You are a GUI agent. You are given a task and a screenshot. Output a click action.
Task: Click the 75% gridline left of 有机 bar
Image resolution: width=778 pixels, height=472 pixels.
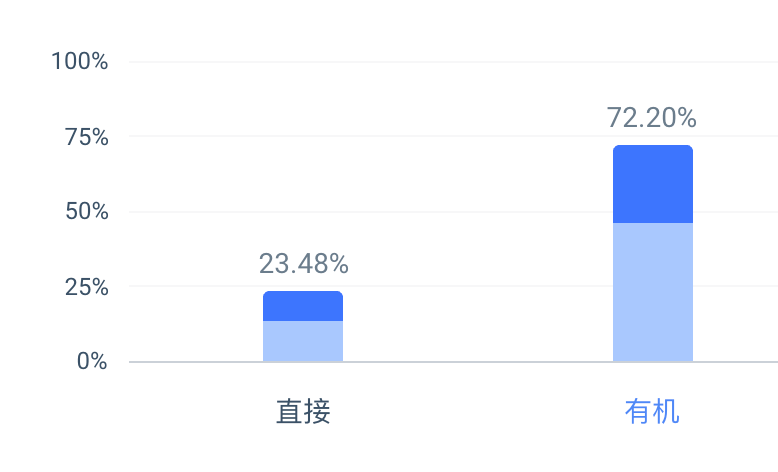[x=371, y=135]
